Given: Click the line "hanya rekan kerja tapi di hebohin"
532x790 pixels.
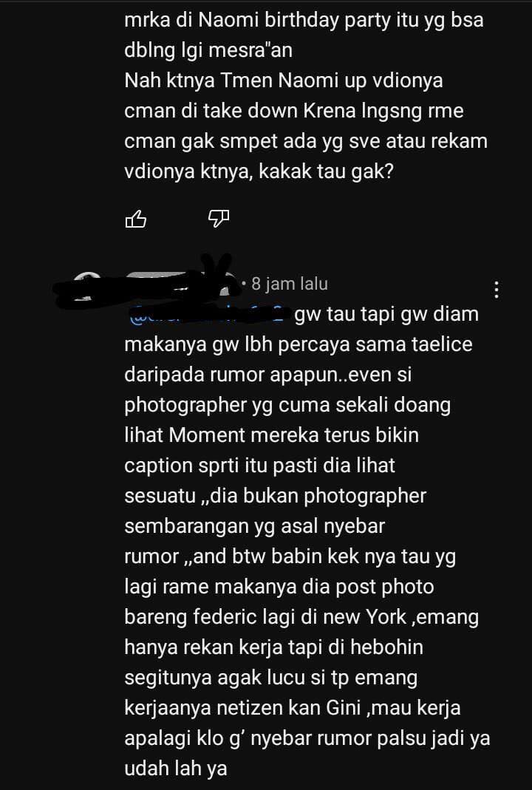Looking at the screenshot, I should (273, 648).
